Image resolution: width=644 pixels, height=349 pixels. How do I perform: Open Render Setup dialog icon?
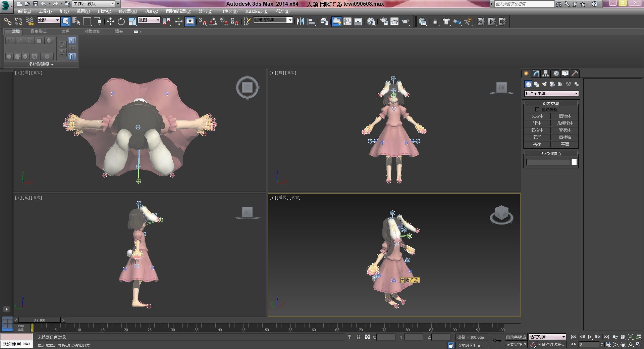click(x=383, y=21)
